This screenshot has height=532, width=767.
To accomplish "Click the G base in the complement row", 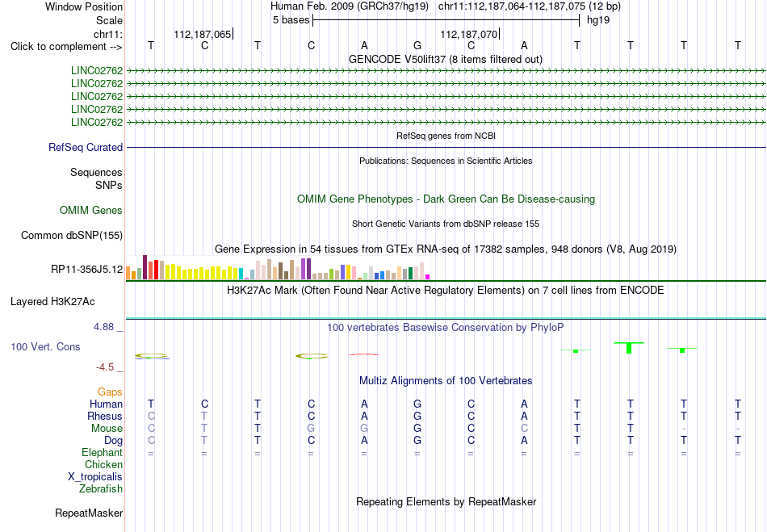I will (x=417, y=45).
